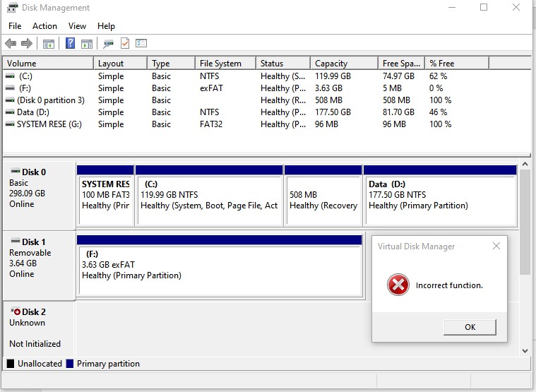This screenshot has width=536, height=392.
Task: Sort by the % Free column header
Action: [x=457, y=64]
